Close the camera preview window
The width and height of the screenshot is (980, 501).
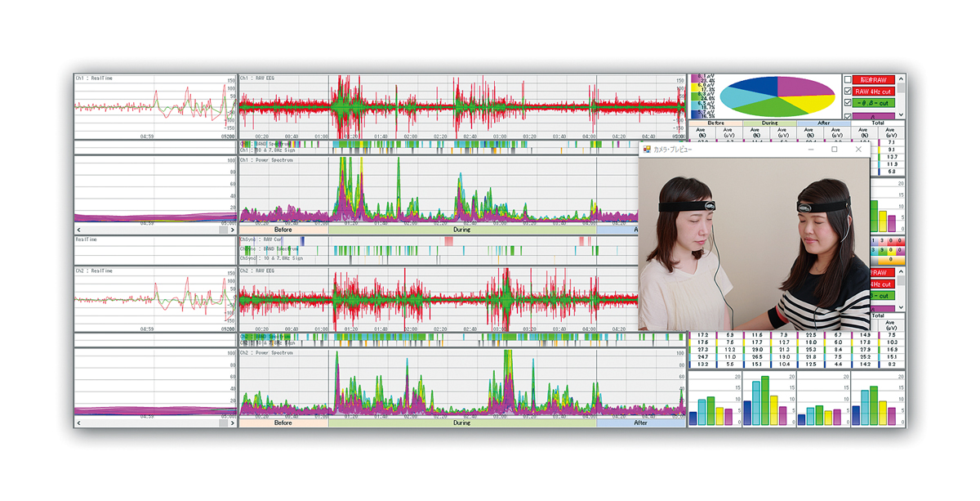click(857, 150)
